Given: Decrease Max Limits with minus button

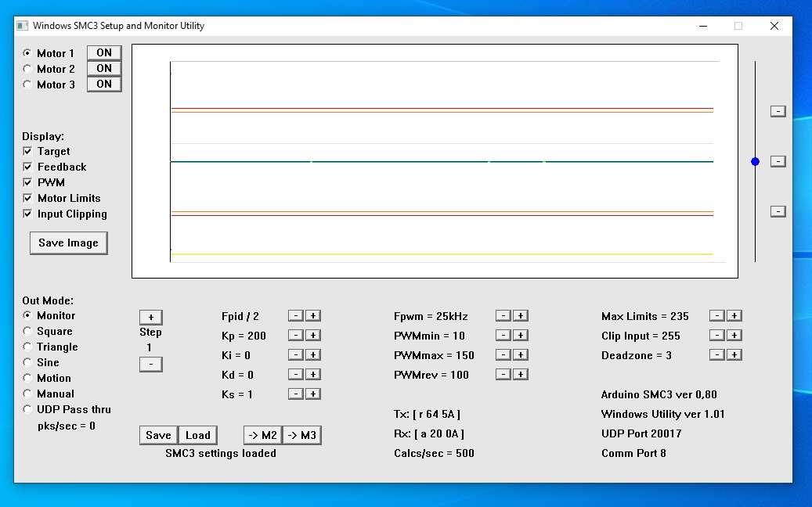Looking at the screenshot, I should pyautogui.click(x=716, y=315).
